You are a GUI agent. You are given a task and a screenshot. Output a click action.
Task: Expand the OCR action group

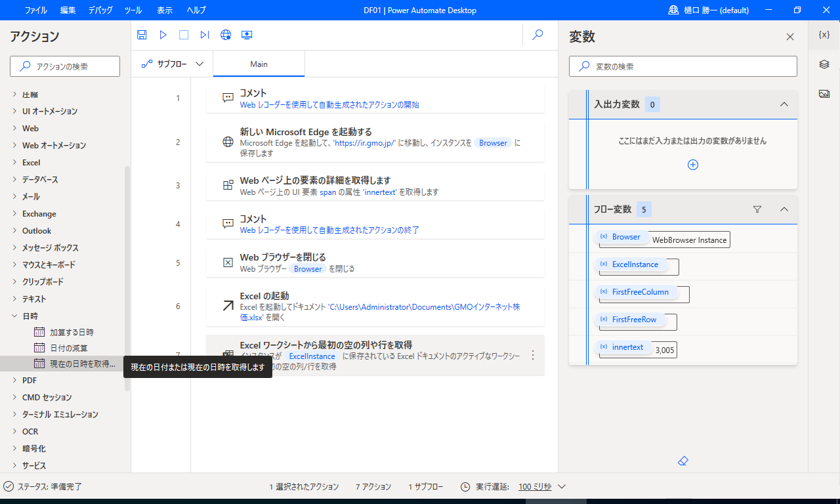click(15, 431)
